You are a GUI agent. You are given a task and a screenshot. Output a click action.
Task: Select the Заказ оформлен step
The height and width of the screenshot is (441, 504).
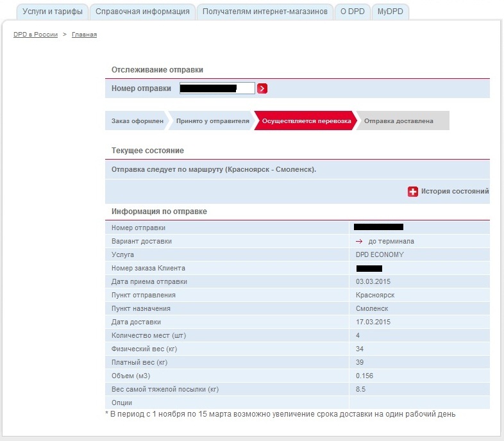click(137, 121)
